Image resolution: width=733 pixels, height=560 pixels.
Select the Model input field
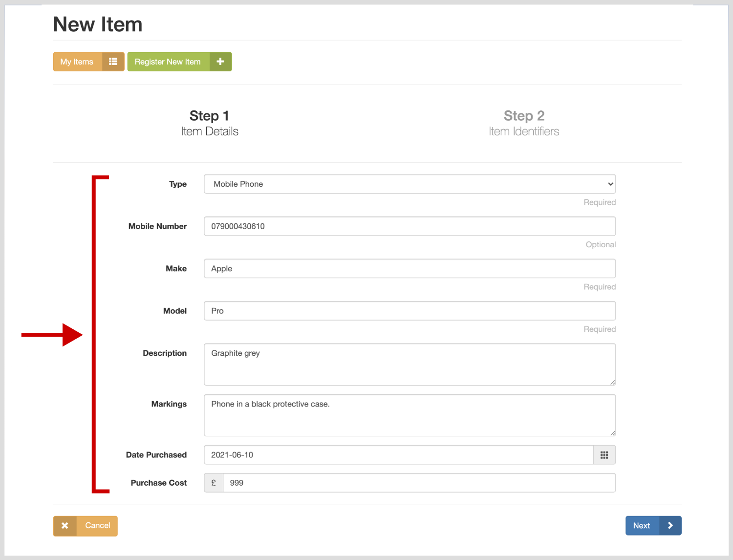410,311
